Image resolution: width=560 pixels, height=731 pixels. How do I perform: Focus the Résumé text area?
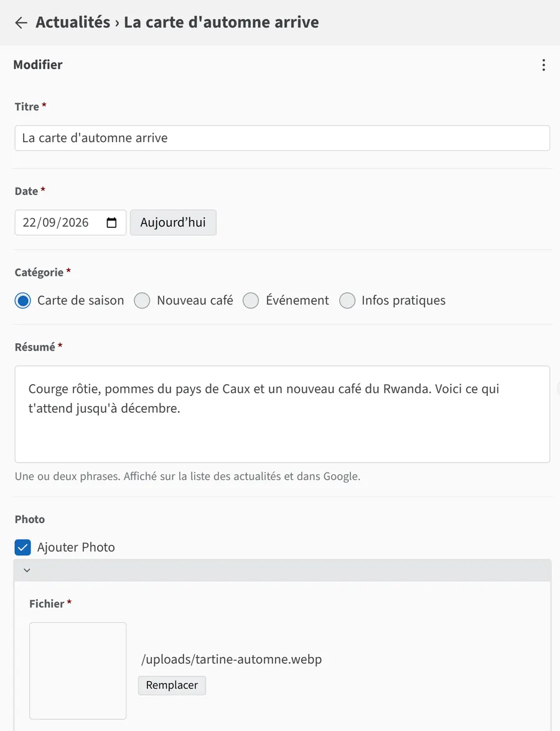coord(282,414)
